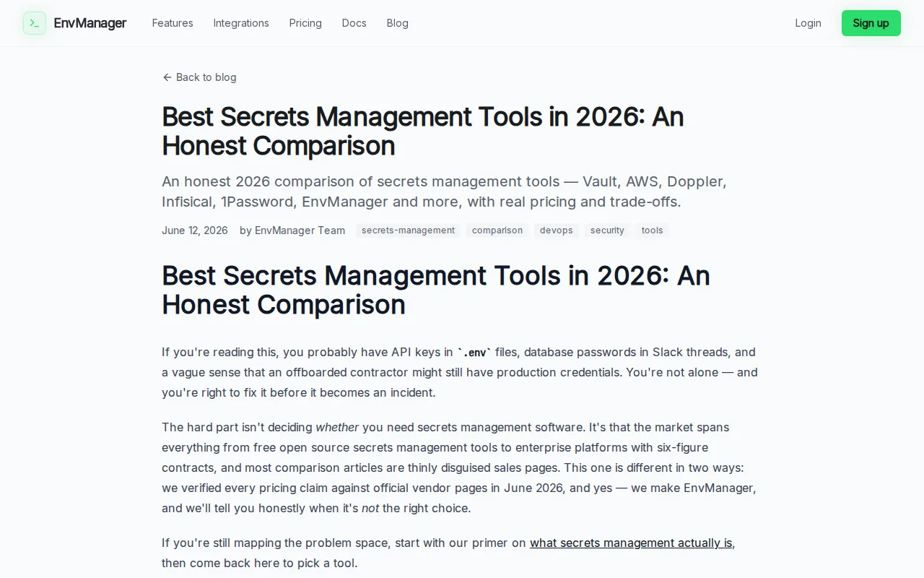Screen dimensions: 924x578
Task: Click the green Sign up button
Action: [x=871, y=23]
